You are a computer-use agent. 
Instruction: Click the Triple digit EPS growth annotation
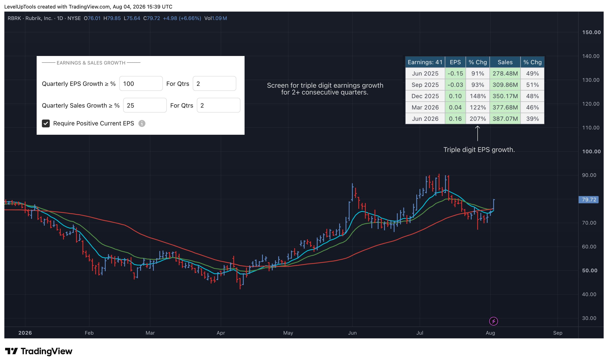point(479,150)
